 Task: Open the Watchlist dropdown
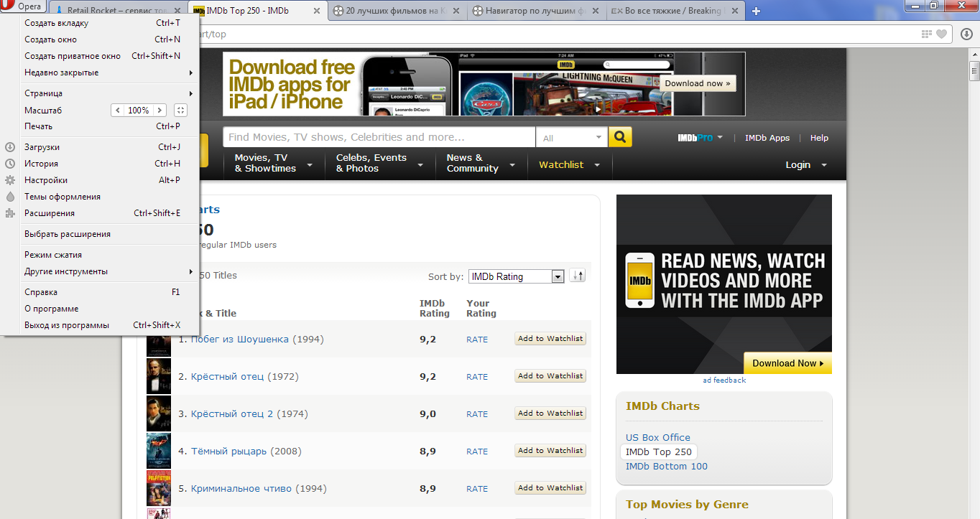(570, 164)
